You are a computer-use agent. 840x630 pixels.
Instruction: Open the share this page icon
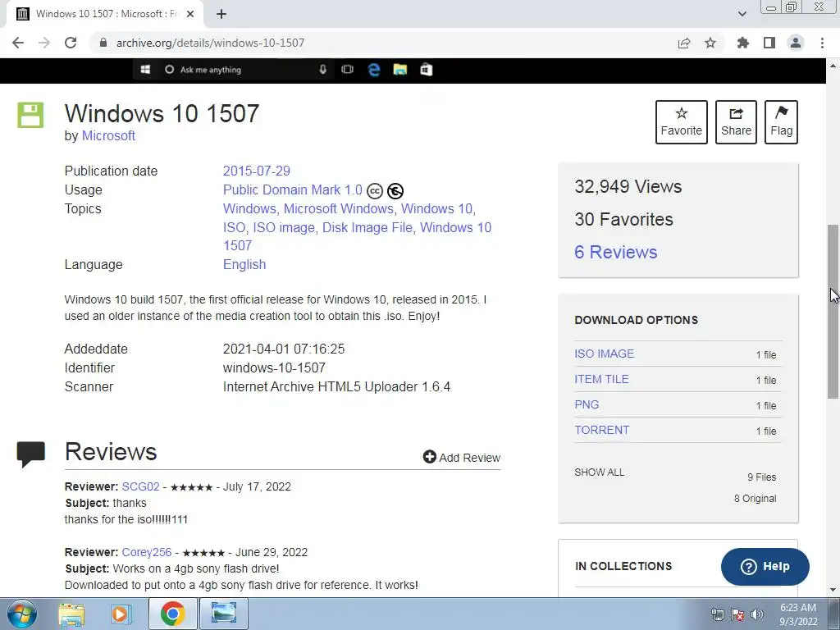click(684, 43)
